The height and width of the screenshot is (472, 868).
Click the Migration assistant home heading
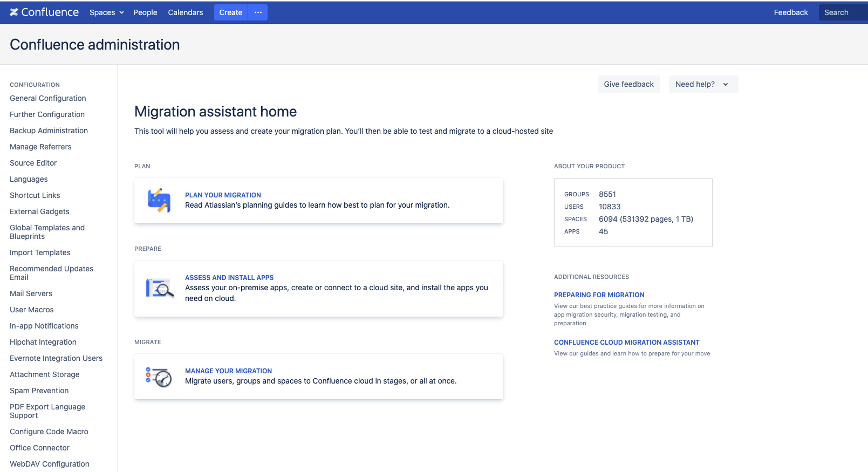pos(216,112)
